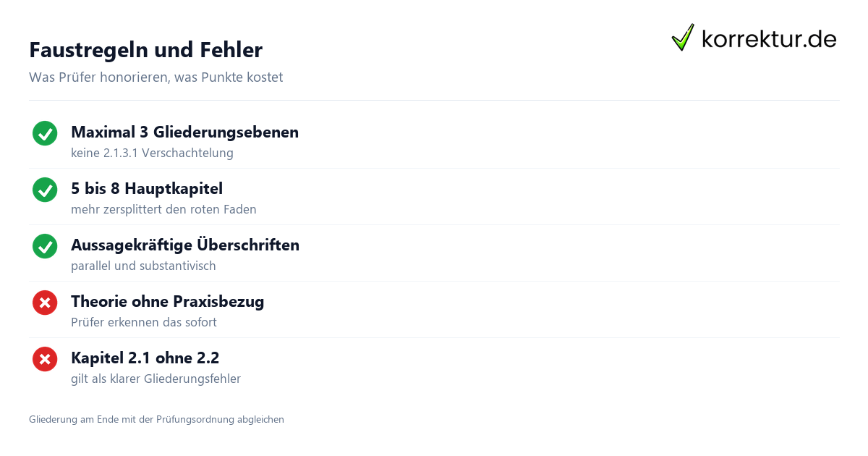The width and height of the screenshot is (868, 456).
Task: Click the footer note about the Prüfungsordnung
Action: tap(156, 419)
